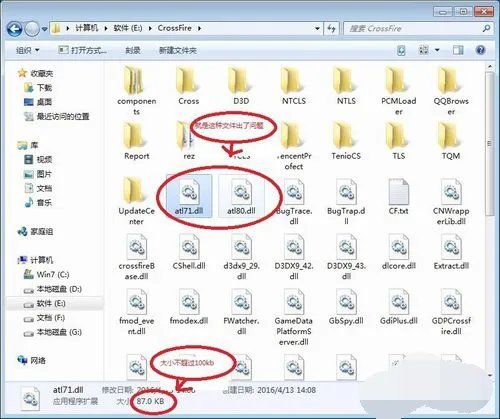Select the fmodex.dll file
The height and width of the screenshot is (419, 500).
click(x=189, y=307)
